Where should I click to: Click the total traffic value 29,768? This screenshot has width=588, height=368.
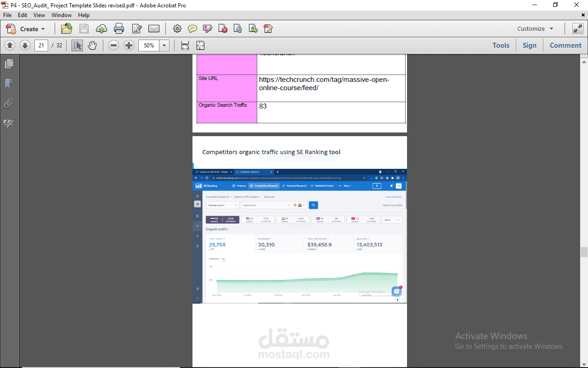click(217, 245)
